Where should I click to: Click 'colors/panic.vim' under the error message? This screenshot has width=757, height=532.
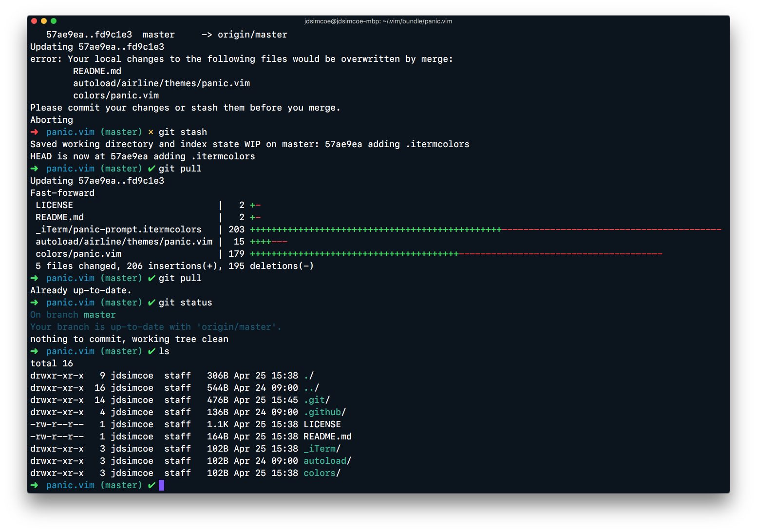[x=116, y=95]
